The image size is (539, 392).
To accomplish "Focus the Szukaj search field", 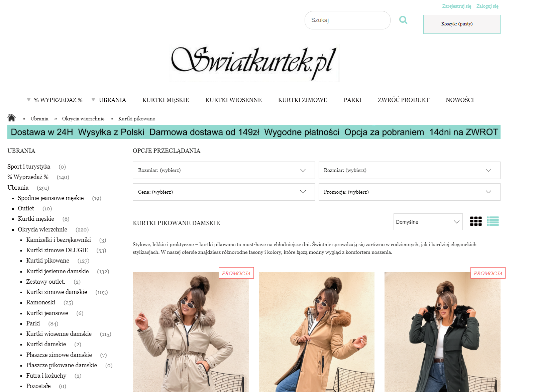I will click(x=347, y=20).
